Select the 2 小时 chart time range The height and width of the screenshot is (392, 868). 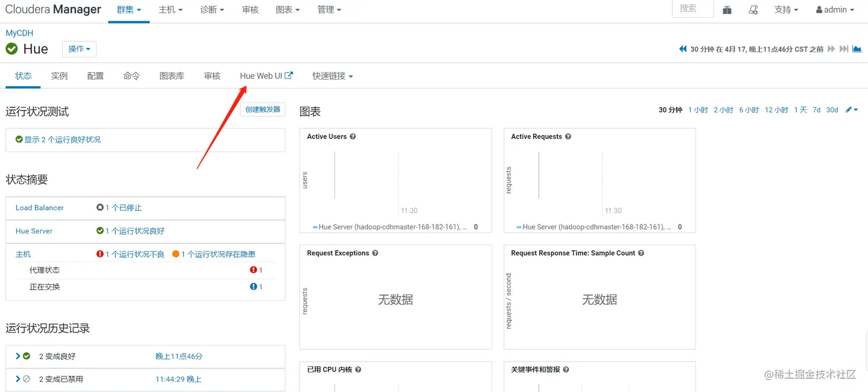click(x=723, y=110)
